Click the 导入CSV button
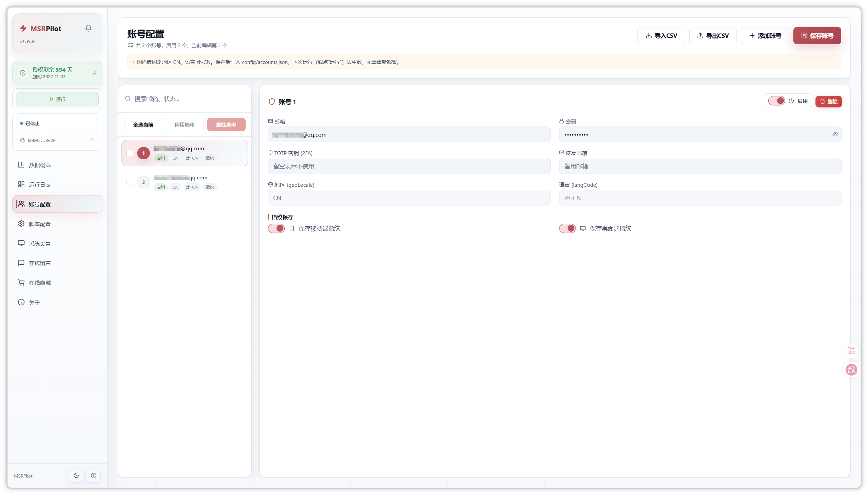Screen dimensions: 868x495 click(661, 36)
